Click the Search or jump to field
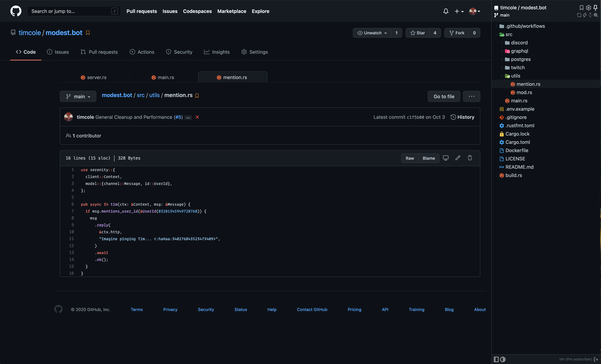601x364 pixels. 71,11
